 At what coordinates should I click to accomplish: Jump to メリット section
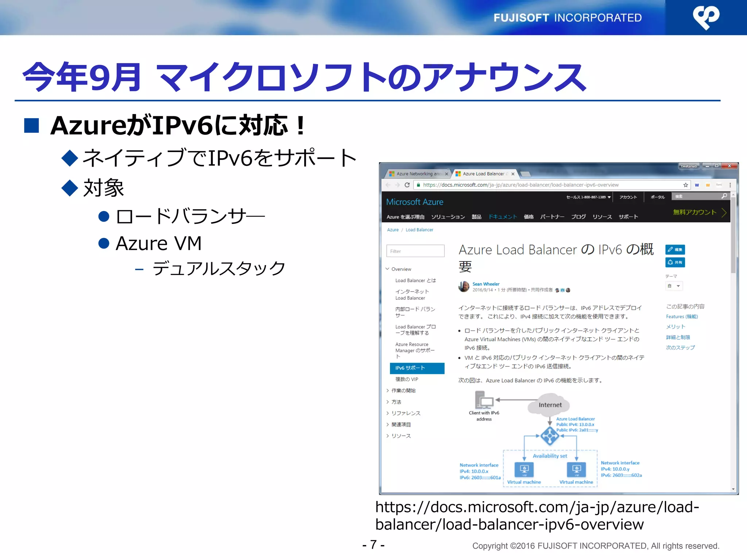click(676, 327)
